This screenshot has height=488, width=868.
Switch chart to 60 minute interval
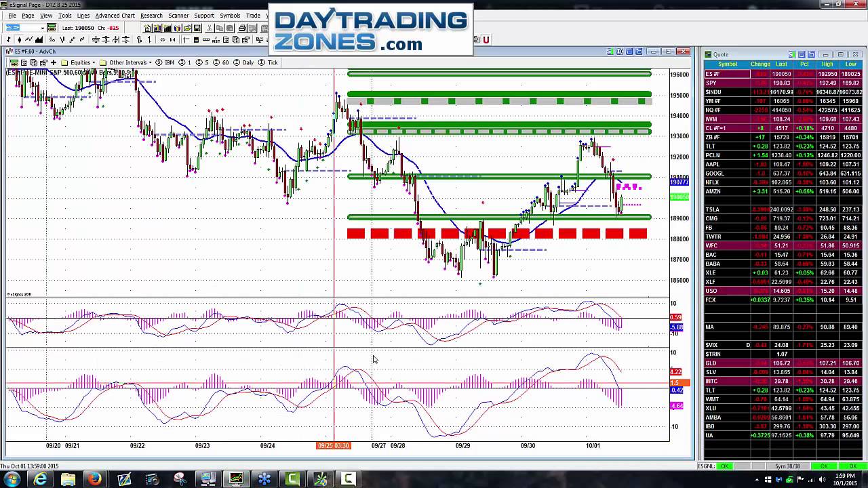point(221,62)
